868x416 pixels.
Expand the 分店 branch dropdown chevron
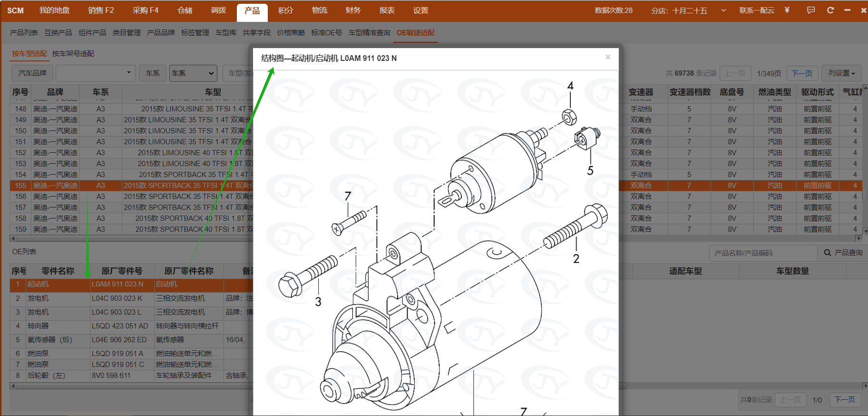pos(723,10)
